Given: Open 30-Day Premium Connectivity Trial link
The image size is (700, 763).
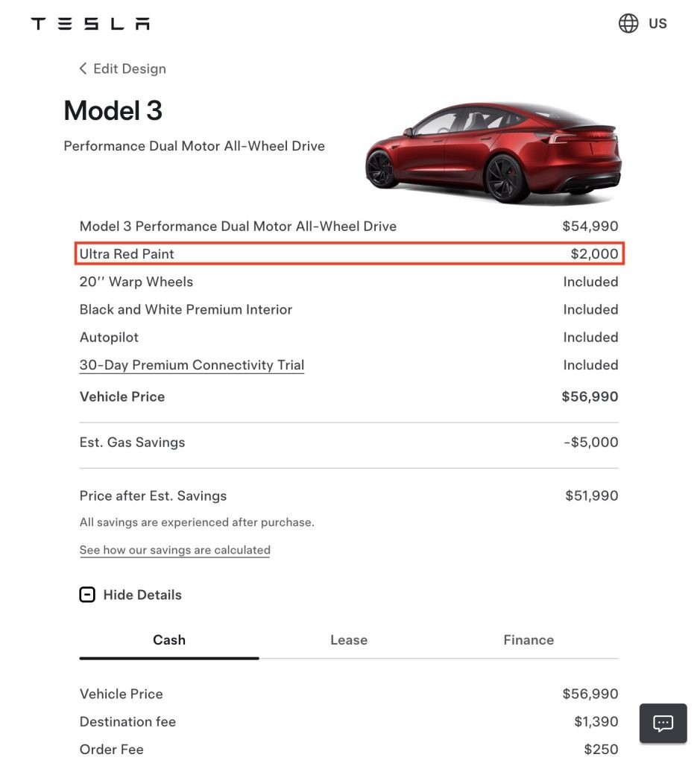Looking at the screenshot, I should coord(192,365).
